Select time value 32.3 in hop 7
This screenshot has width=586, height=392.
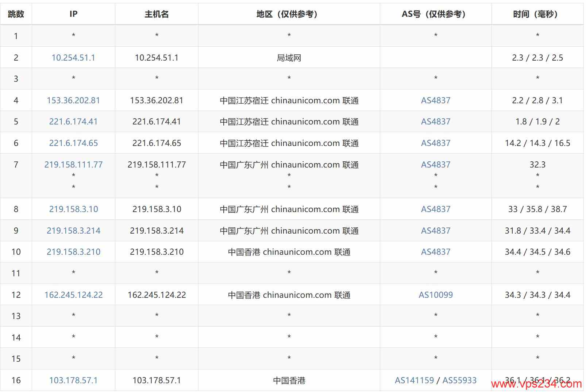537,165
